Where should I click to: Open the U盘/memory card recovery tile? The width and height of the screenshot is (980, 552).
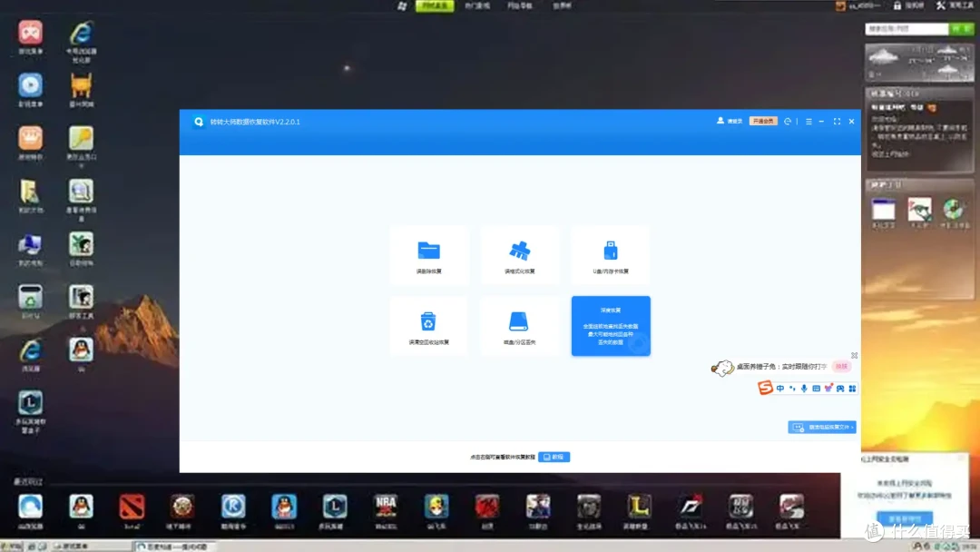(x=611, y=256)
